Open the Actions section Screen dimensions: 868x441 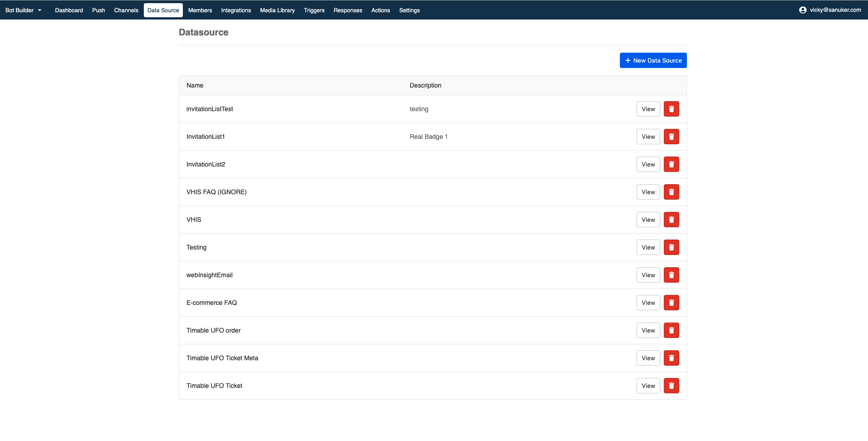380,10
